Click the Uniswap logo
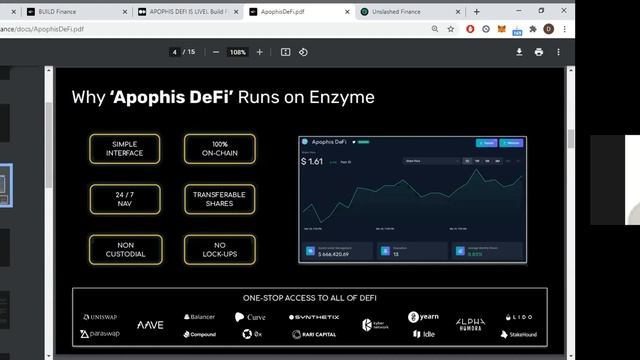Image resolution: width=640 pixels, height=360 pixels. coord(100,317)
